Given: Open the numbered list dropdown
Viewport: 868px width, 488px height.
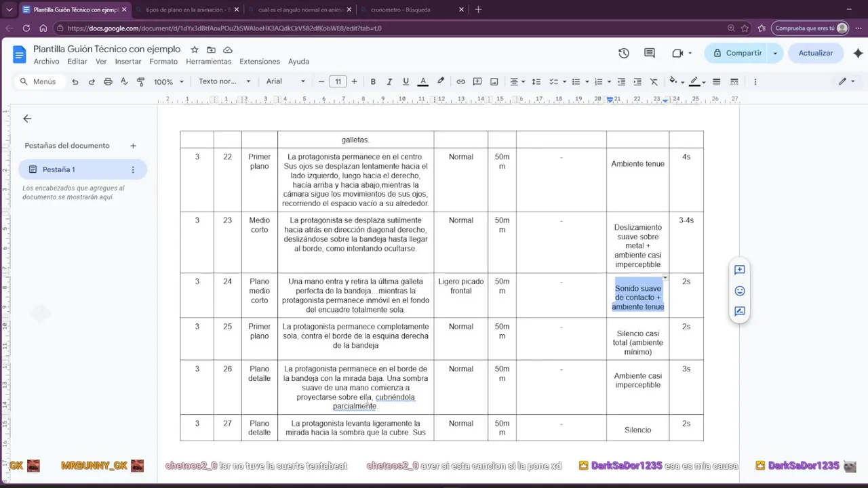Looking at the screenshot, I should [x=602, y=81].
